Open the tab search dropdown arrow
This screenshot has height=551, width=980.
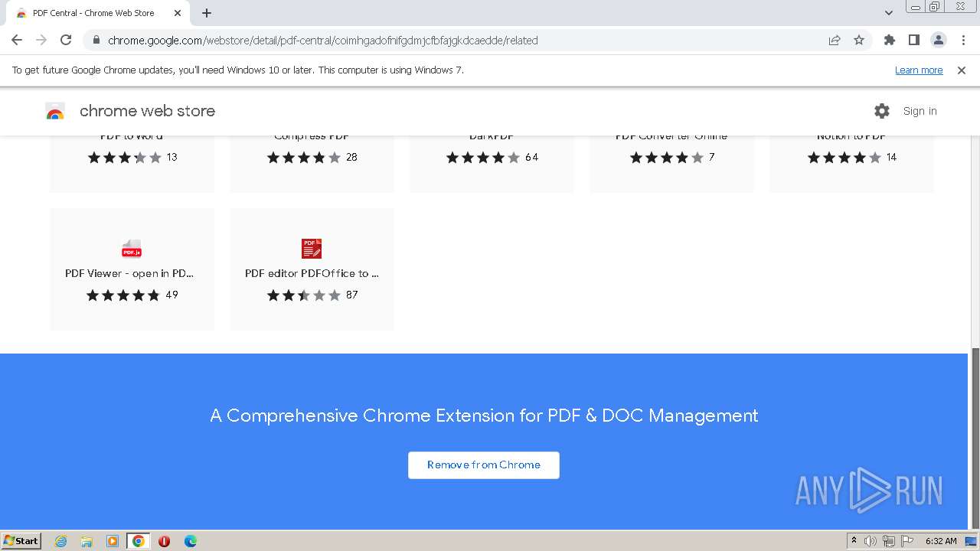pyautogui.click(x=889, y=13)
